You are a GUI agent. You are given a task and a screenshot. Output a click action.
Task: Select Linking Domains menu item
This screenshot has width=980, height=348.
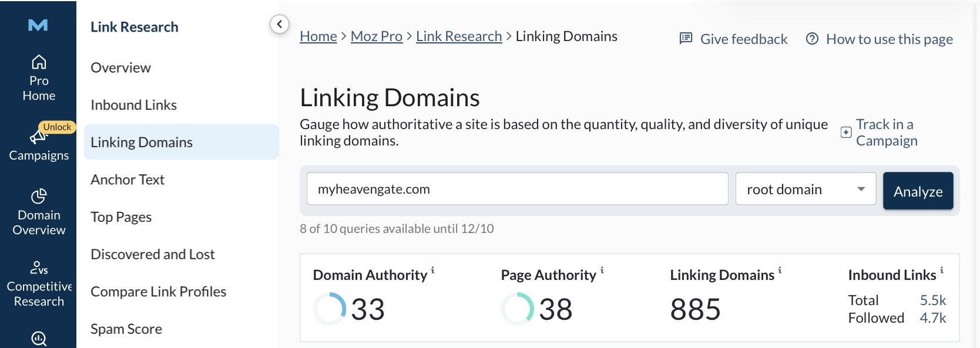(181, 142)
